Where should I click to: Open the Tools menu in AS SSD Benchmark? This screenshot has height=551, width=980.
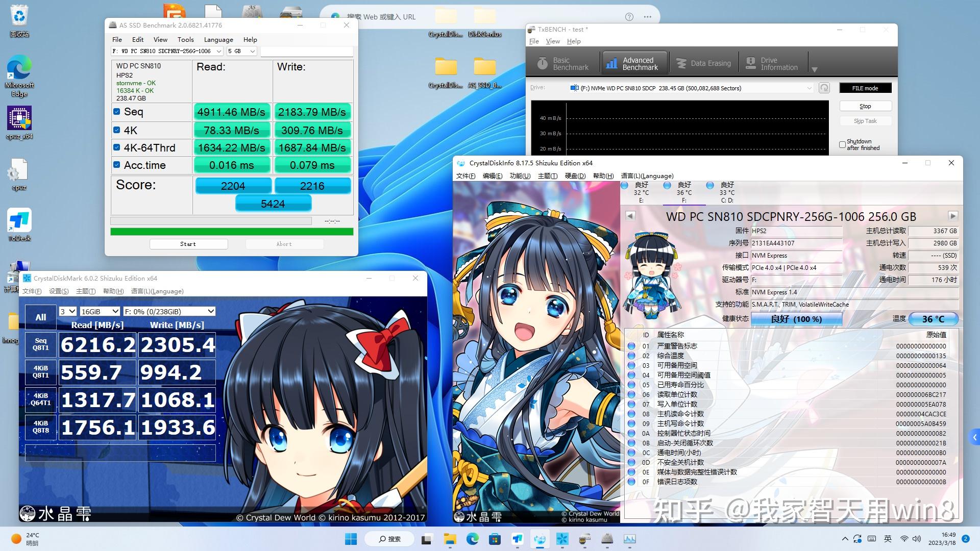(x=185, y=39)
